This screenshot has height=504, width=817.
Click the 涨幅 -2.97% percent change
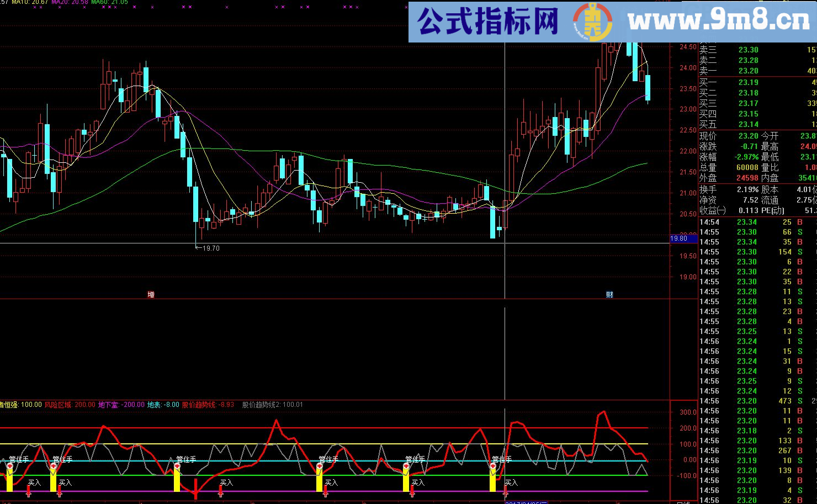click(x=746, y=157)
